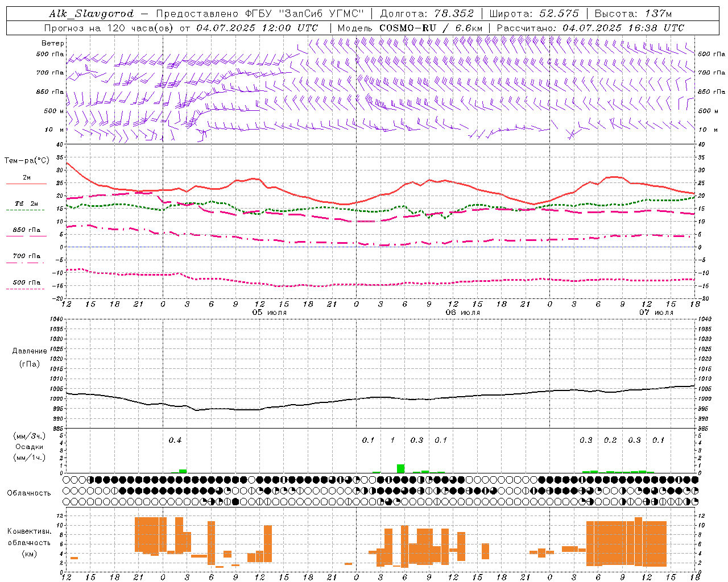Click the Ветер wind panel label
Image resolution: width=728 pixels, height=582 pixels.
click(x=53, y=43)
